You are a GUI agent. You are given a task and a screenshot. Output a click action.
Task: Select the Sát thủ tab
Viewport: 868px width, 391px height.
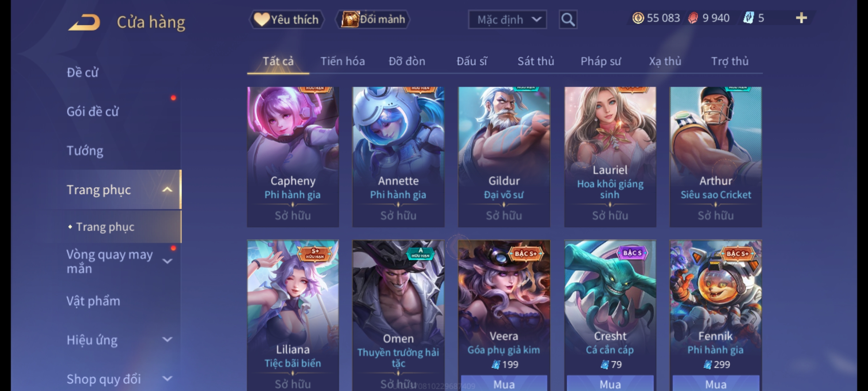point(536,61)
